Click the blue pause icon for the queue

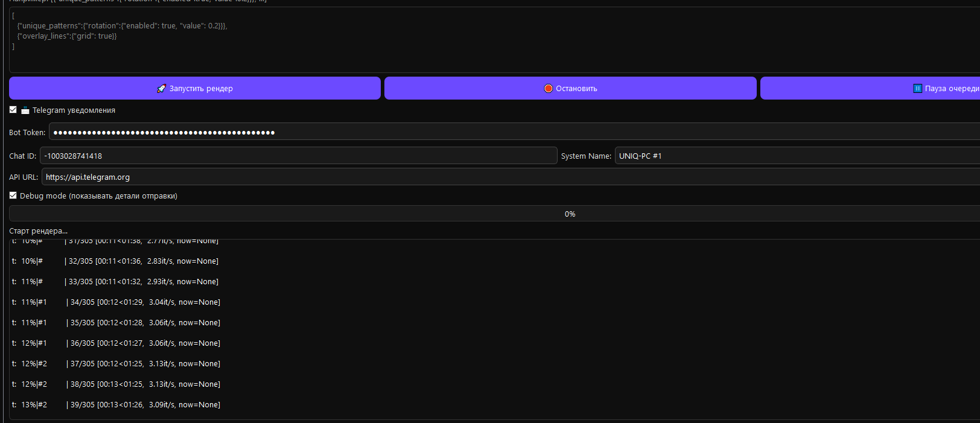(917, 89)
